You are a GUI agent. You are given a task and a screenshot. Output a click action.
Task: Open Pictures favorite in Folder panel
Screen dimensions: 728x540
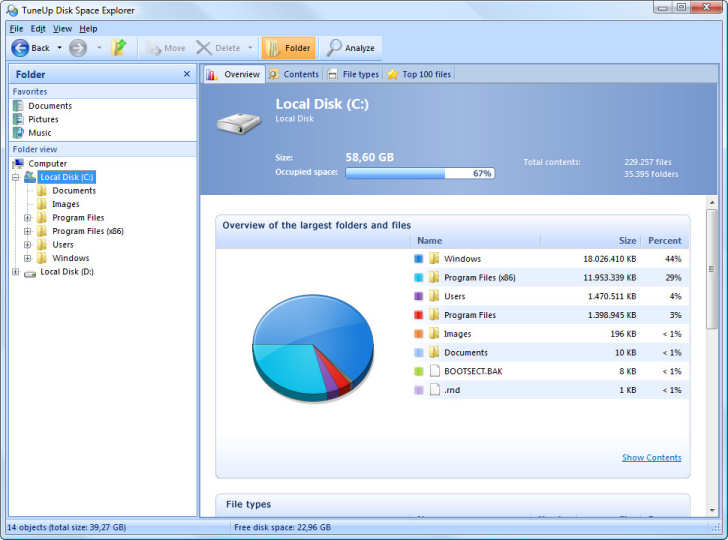point(43,119)
